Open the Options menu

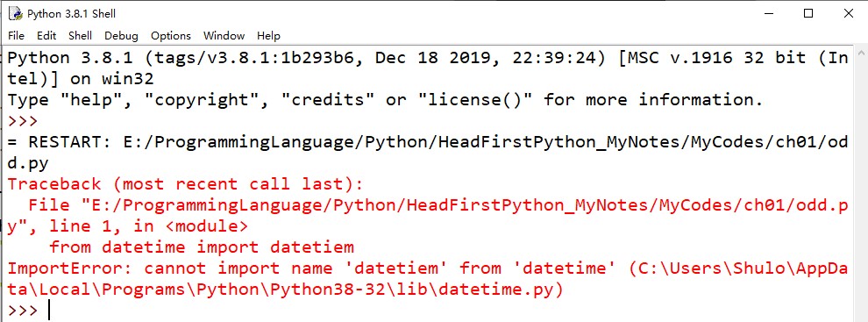click(170, 36)
